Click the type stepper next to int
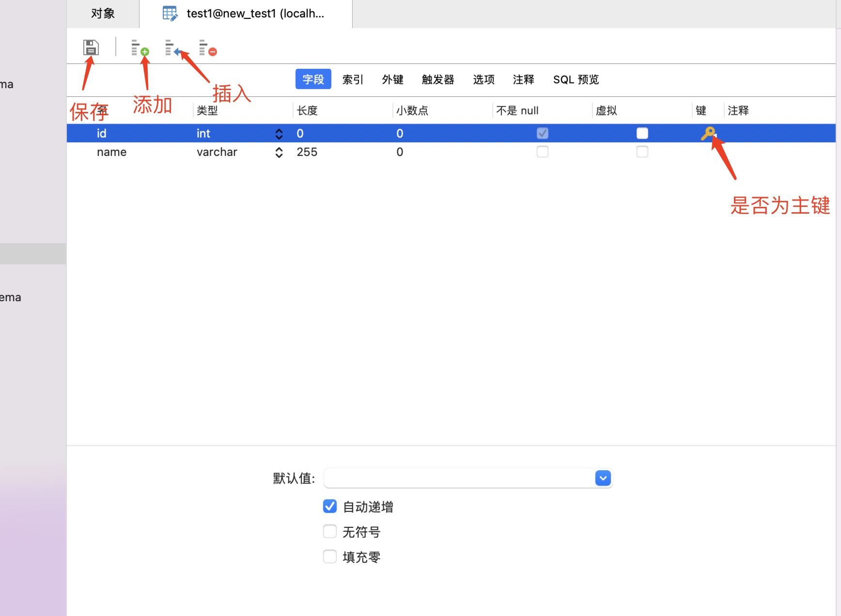Screen dimensions: 841x616 coord(279,134)
